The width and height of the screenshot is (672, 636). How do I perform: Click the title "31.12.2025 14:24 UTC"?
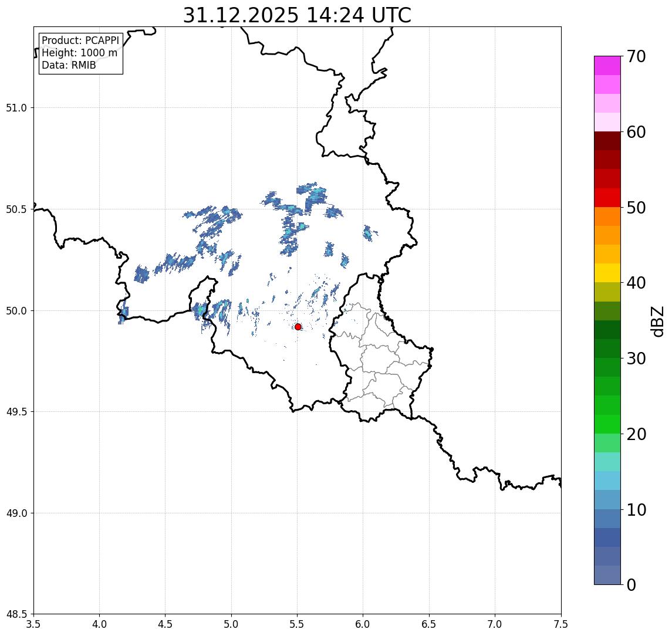297,15
